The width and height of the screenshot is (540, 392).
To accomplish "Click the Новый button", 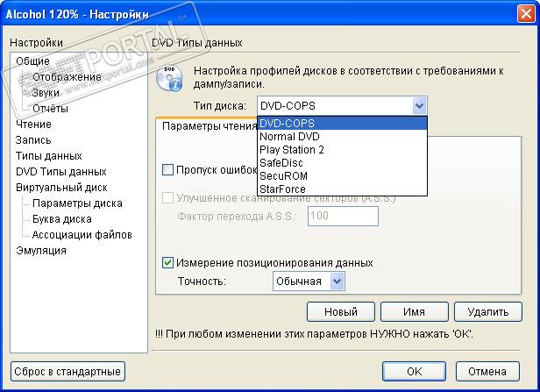I will point(341,311).
